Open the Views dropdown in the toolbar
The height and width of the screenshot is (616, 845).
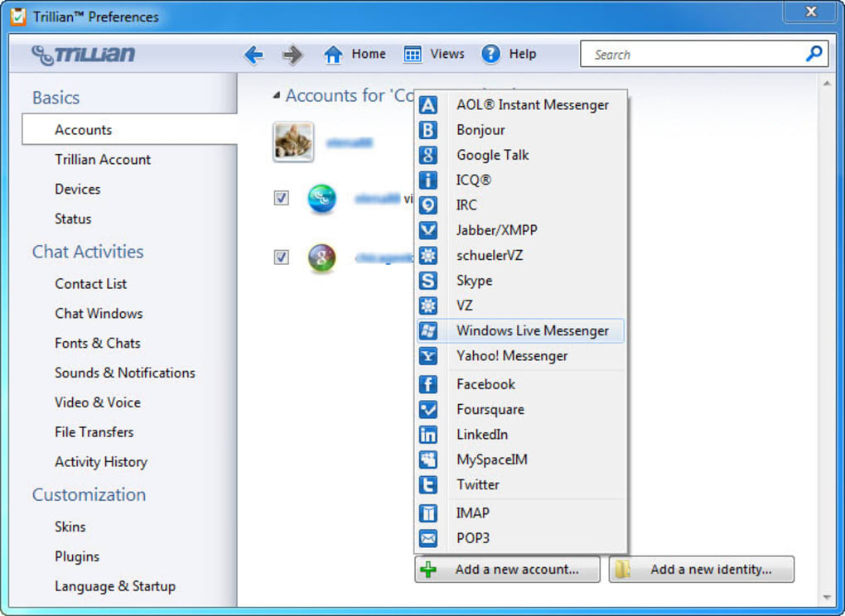434,54
